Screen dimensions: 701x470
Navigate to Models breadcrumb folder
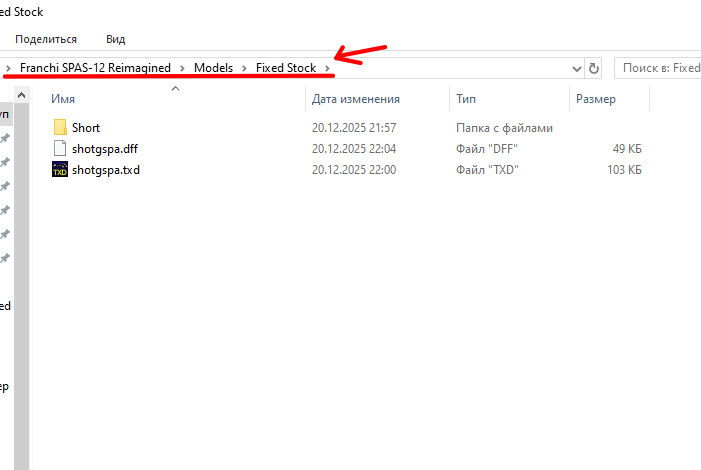[212, 68]
